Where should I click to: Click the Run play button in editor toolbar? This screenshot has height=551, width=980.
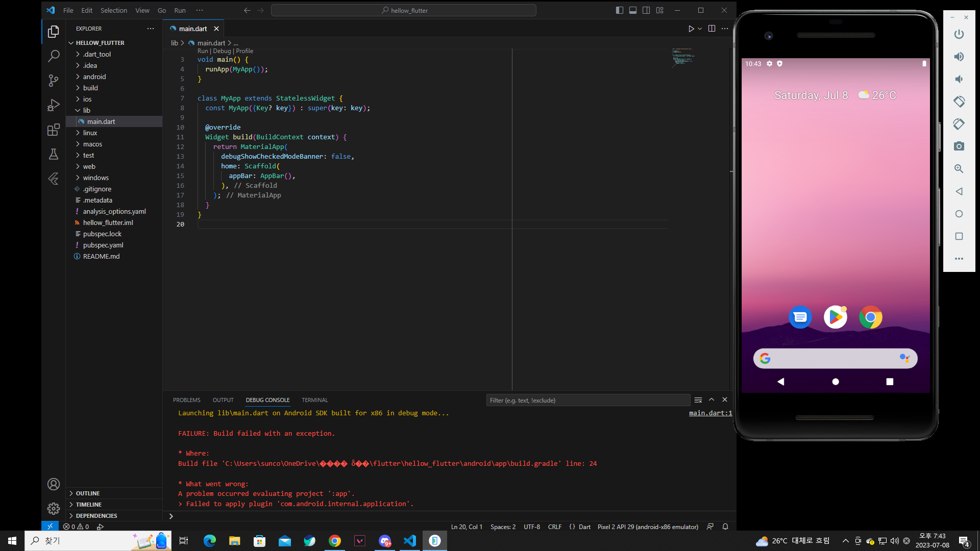click(691, 29)
